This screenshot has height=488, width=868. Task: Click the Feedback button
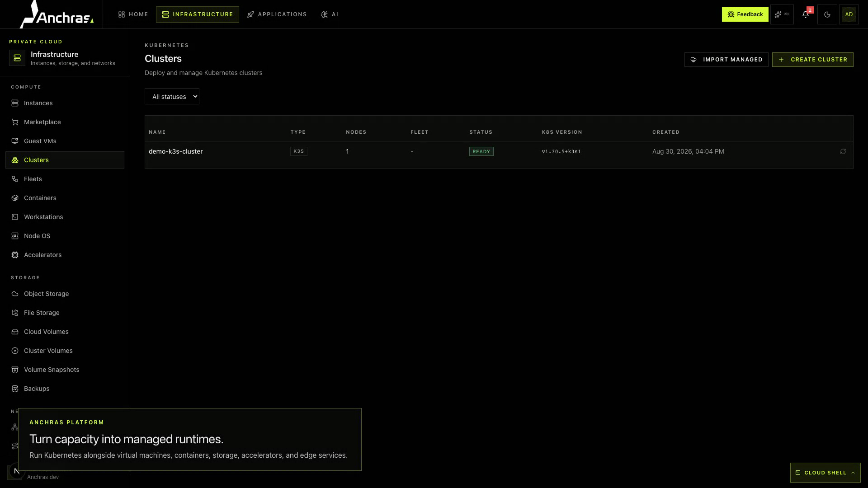[745, 14]
